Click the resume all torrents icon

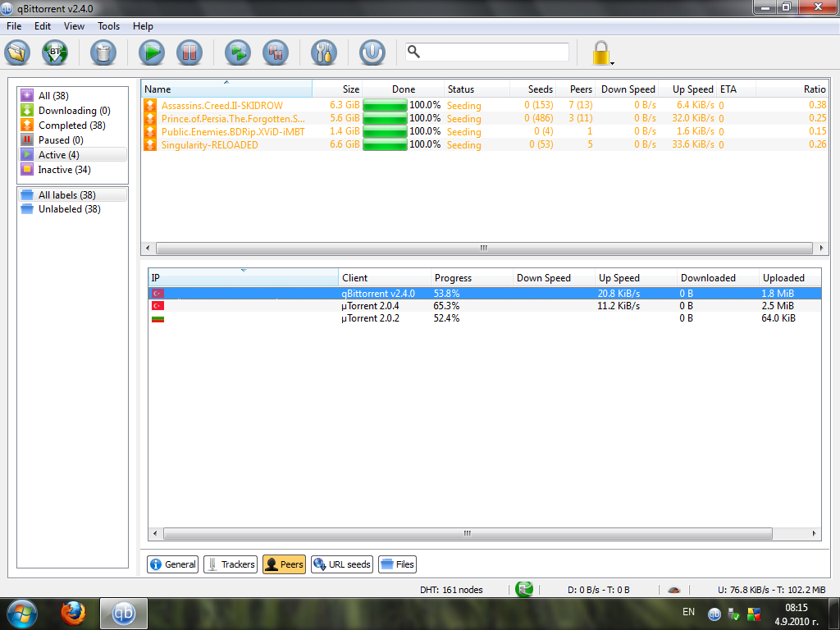point(237,52)
